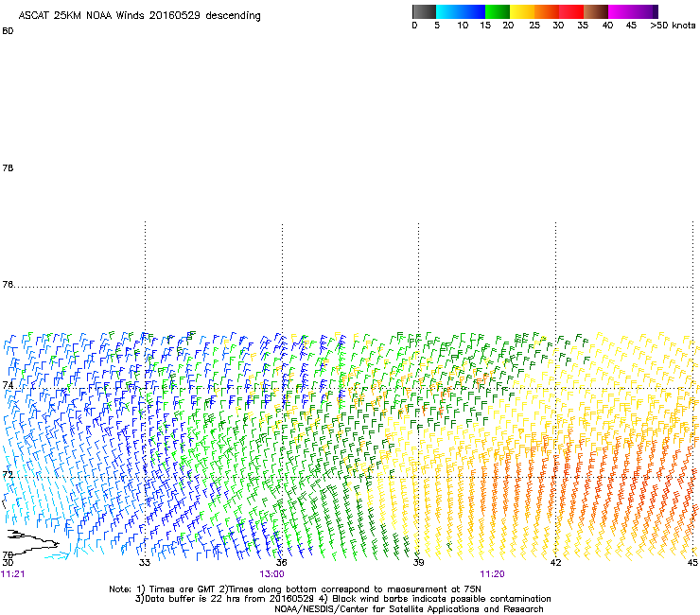Click the latitude label '74' on the left axis
Viewport: 700px width, 615px height.
pos(8,385)
